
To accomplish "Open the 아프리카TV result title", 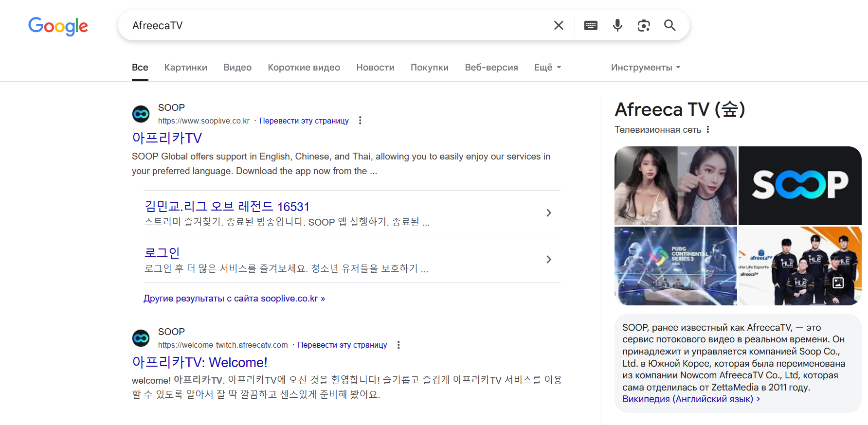I will pyautogui.click(x=167, y=138).
